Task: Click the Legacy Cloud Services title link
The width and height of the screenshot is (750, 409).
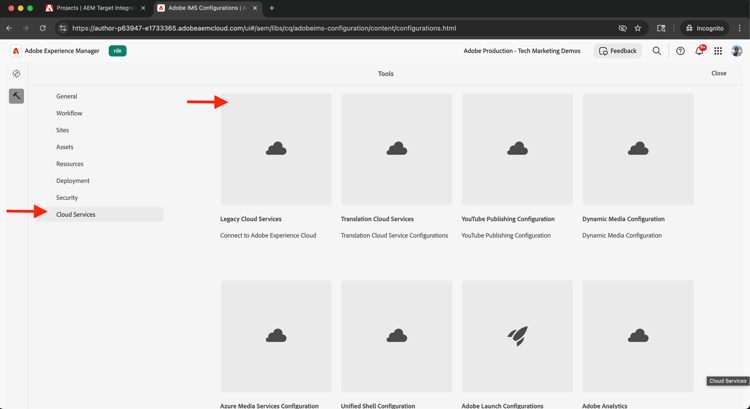Action: [x=251, y=219]
